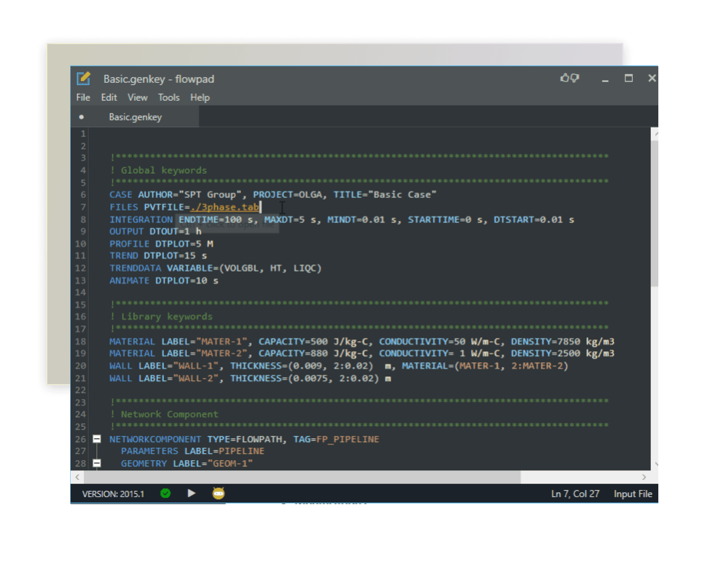The width and height of the screenshot is (728, 570).
Task: Click the Library keywords comment
Action: (x=161, y=317)
